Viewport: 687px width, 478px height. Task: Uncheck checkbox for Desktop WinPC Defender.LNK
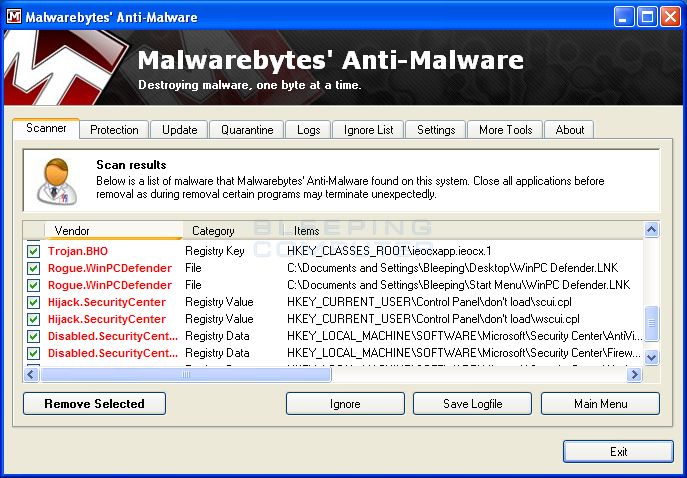pos(33,268)
